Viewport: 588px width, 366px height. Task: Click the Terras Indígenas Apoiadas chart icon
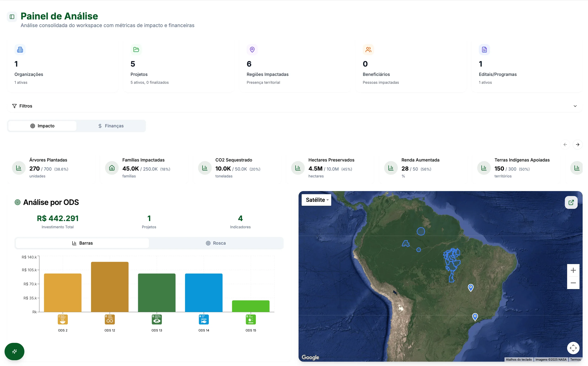484,168
